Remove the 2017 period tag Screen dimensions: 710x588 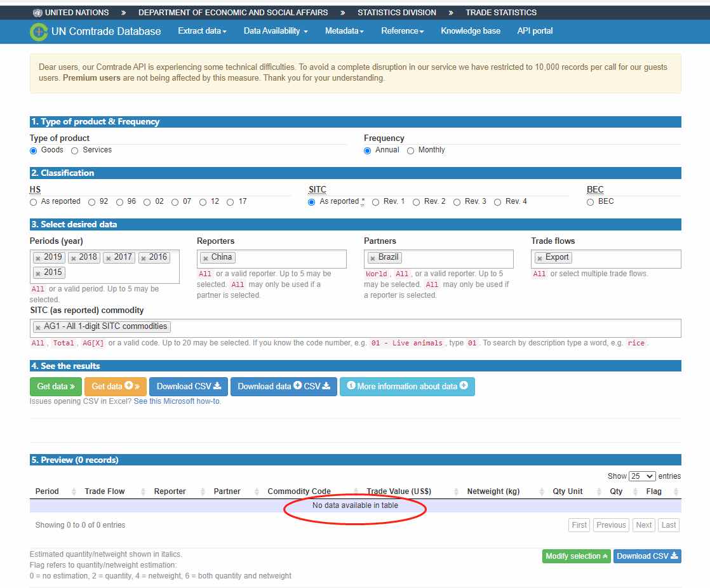point(108,258)
